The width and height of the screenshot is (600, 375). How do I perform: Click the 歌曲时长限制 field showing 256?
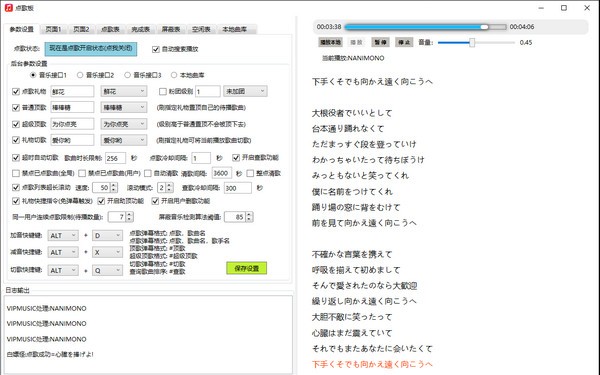coord(116,158)
